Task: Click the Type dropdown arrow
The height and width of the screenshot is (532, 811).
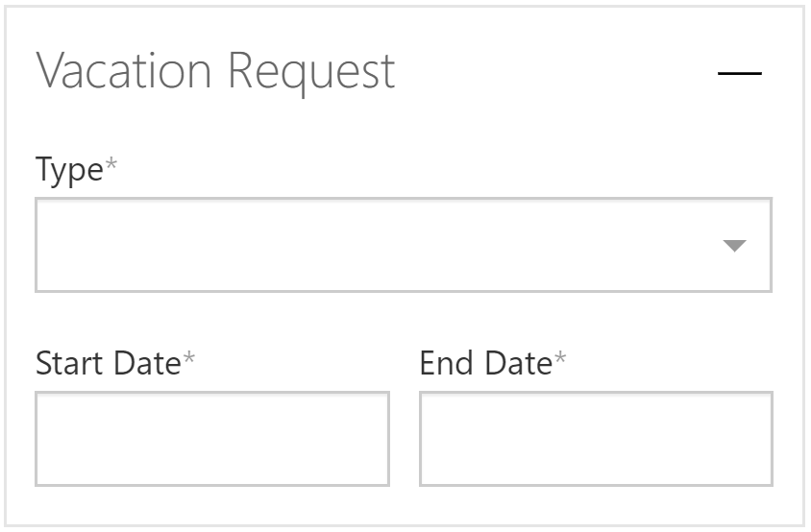Action: point(734,246)
